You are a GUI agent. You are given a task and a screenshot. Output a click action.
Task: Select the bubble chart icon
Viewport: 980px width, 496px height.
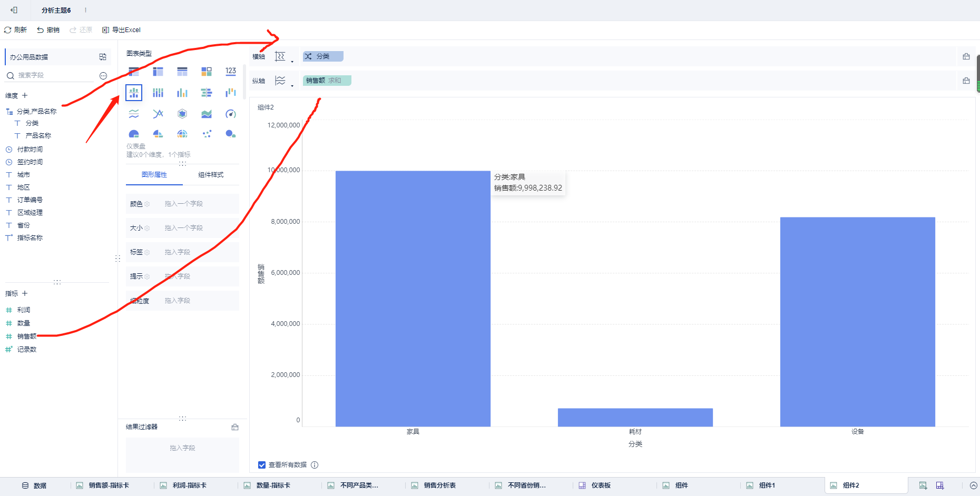pos(231,134)
